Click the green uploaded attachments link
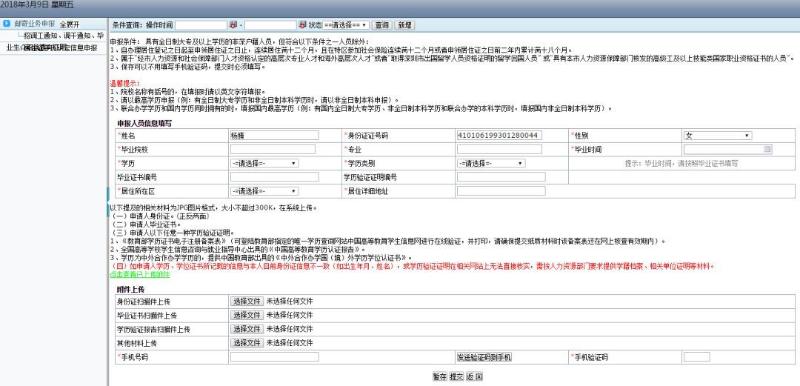This screenshot has width=800, height=386. [140, 274]
